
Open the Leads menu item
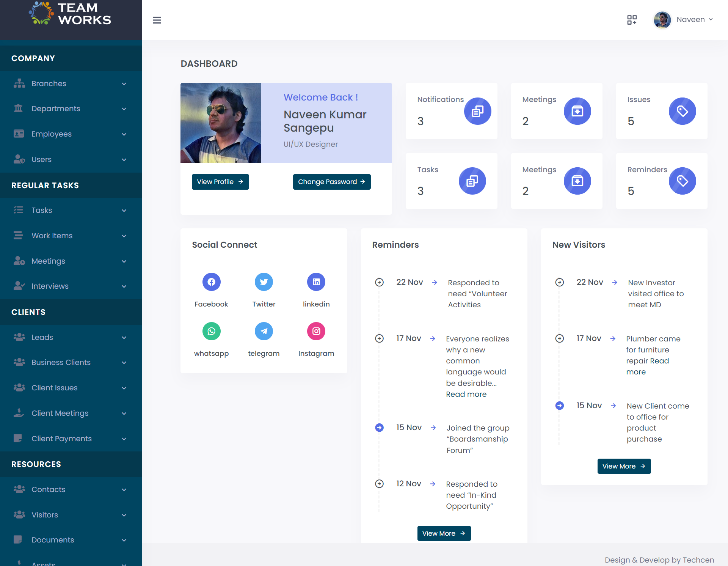pyautogui.click(x=42, y=337)
